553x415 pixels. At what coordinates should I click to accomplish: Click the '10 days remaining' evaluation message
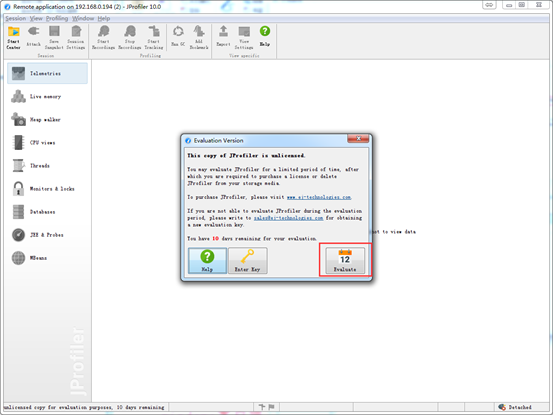click(252, 239)
